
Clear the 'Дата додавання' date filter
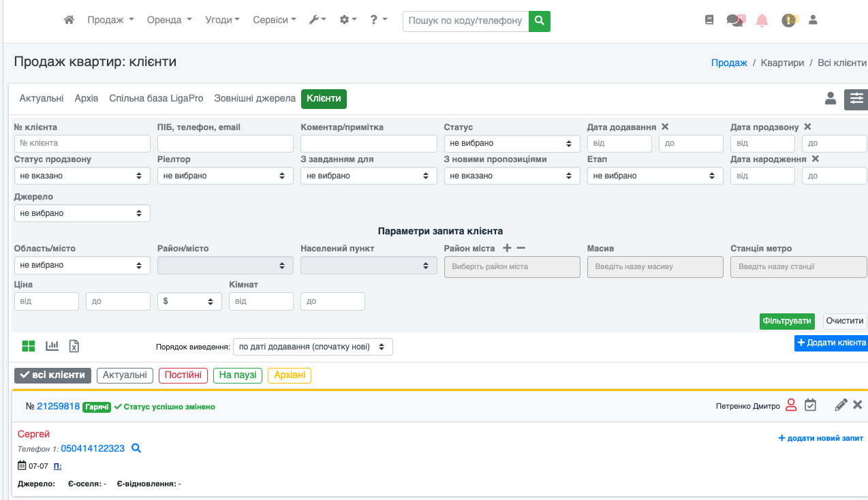[x=665, y=127]
